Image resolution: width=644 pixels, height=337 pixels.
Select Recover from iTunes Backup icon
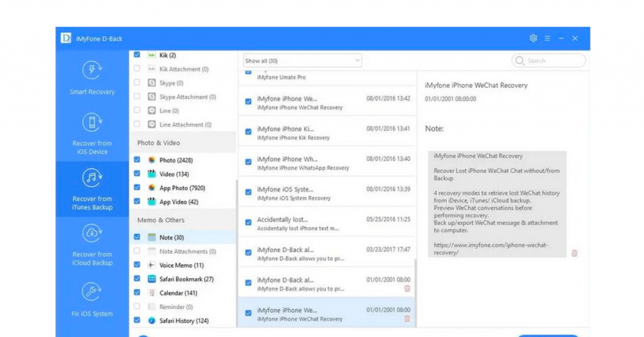[x=92, y=178]
